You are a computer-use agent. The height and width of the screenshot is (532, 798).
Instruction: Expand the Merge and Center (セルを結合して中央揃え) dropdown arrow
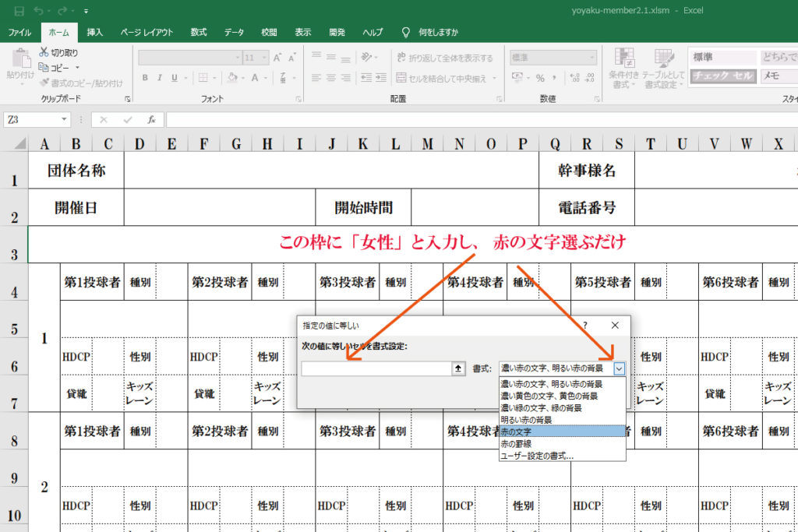(495, 79)
